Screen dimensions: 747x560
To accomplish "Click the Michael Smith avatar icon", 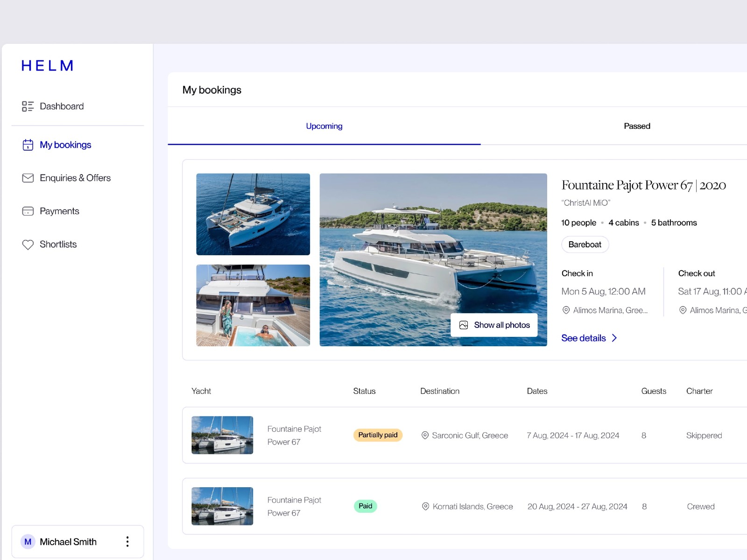I will [28, 542].
